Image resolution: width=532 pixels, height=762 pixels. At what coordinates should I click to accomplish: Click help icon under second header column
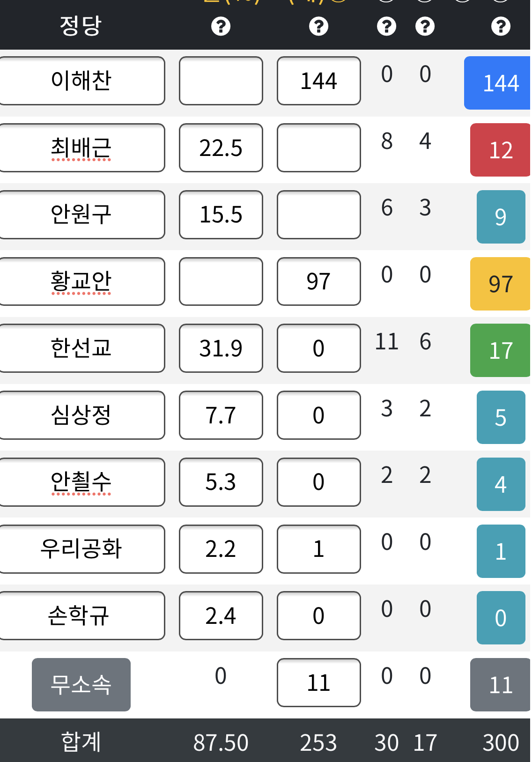(x=221, y=26)
